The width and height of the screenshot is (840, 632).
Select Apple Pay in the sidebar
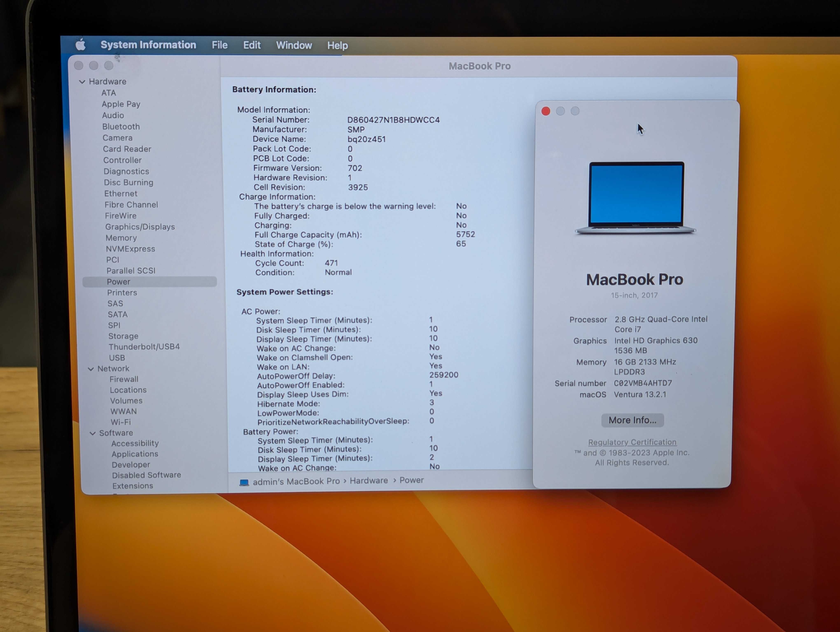121,104
